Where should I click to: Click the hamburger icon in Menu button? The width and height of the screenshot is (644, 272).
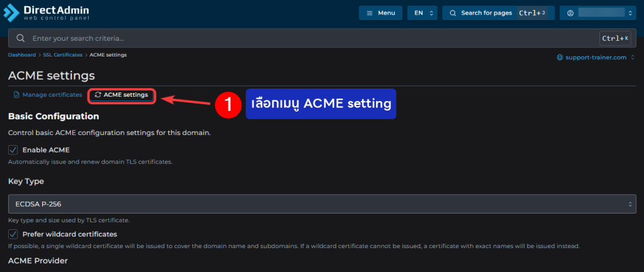370,13
